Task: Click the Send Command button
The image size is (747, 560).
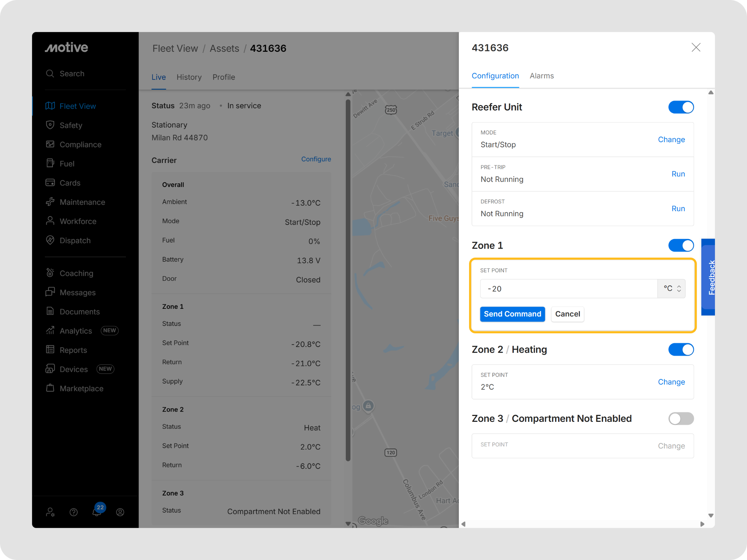Action: click(x=512, y=314)
